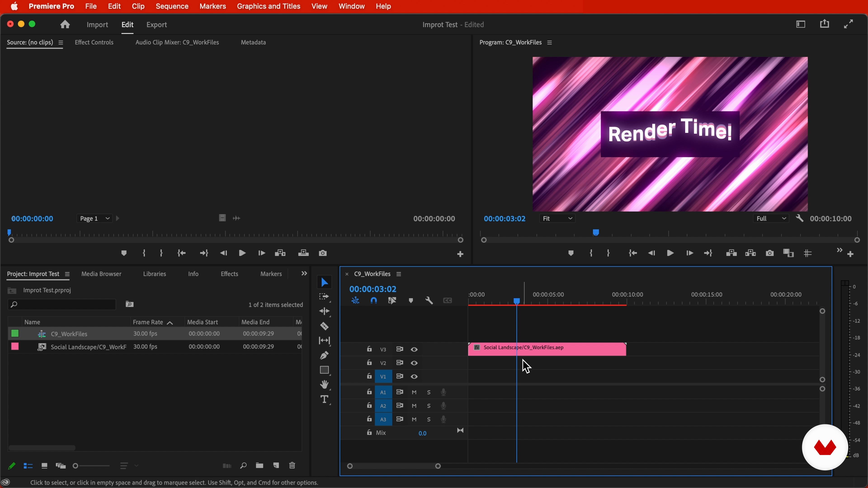Open the Sequence menu
The height and width of the screenshot is (488, 868).
172,6
